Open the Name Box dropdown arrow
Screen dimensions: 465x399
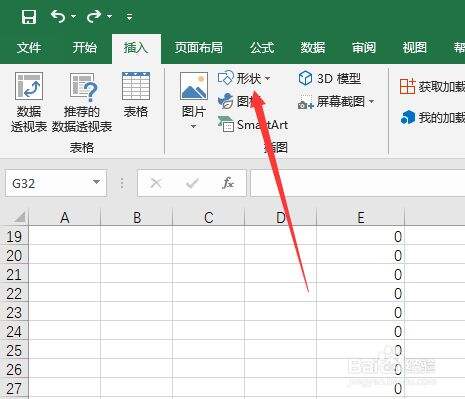click(x=96, y=182)
